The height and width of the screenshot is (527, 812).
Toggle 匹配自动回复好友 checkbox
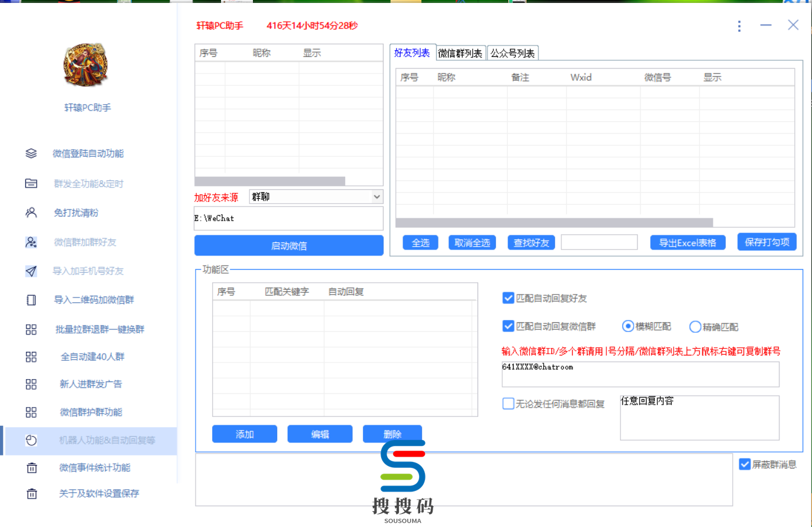[508, 298]
